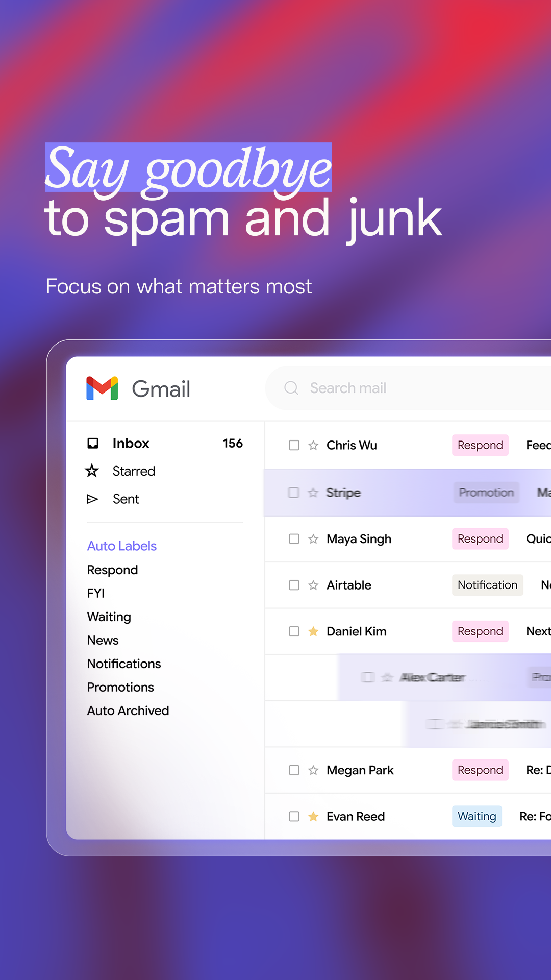The width and height of the screenshot is (551, 980).
Task: Open the Daniel Kim email
Action: click(408, 631)
